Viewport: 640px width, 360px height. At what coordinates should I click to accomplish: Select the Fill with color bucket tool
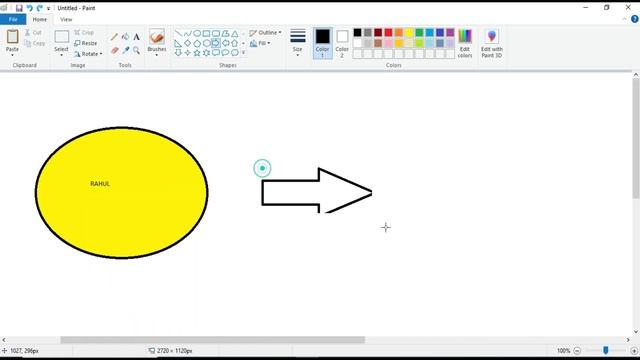[125, 37]
